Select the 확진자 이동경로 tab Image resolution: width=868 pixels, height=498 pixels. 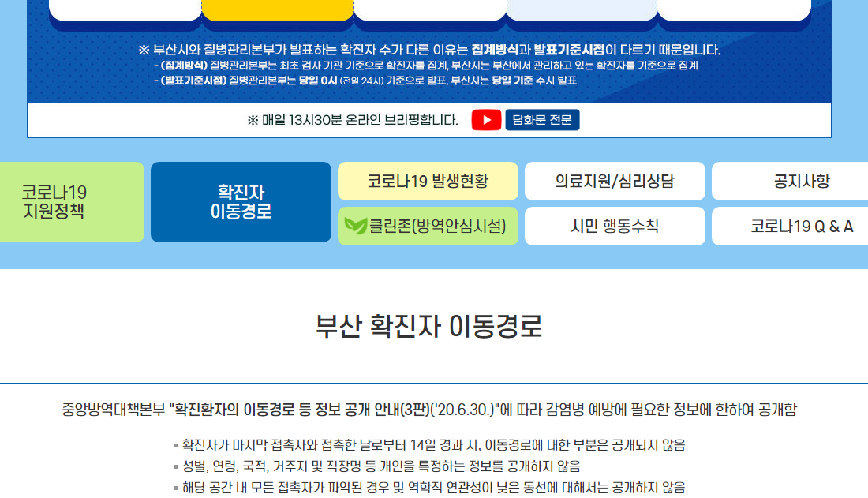tap(241, 201)
